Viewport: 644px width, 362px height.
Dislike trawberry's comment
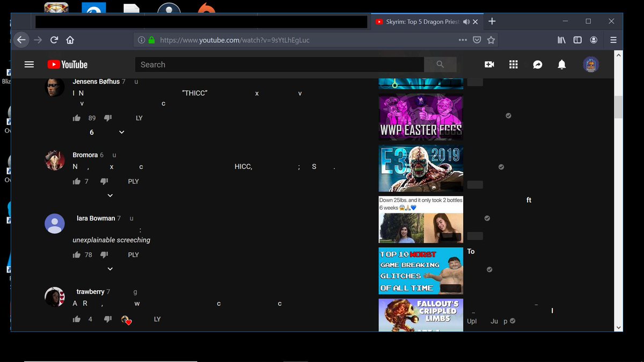point(107,319)
